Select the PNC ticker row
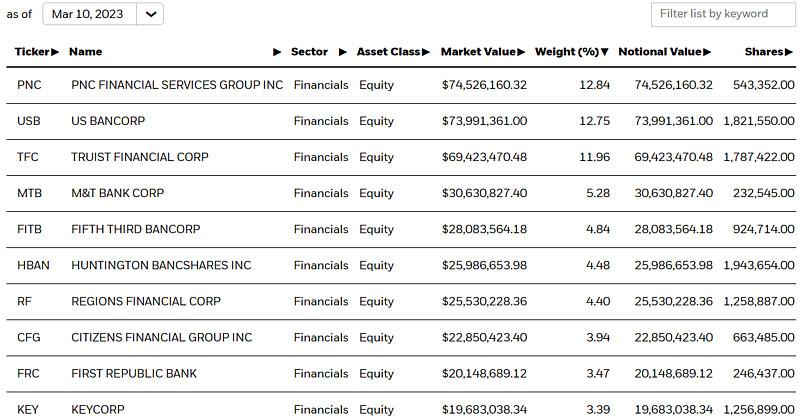800x420 pixels. tap(401, 85)
